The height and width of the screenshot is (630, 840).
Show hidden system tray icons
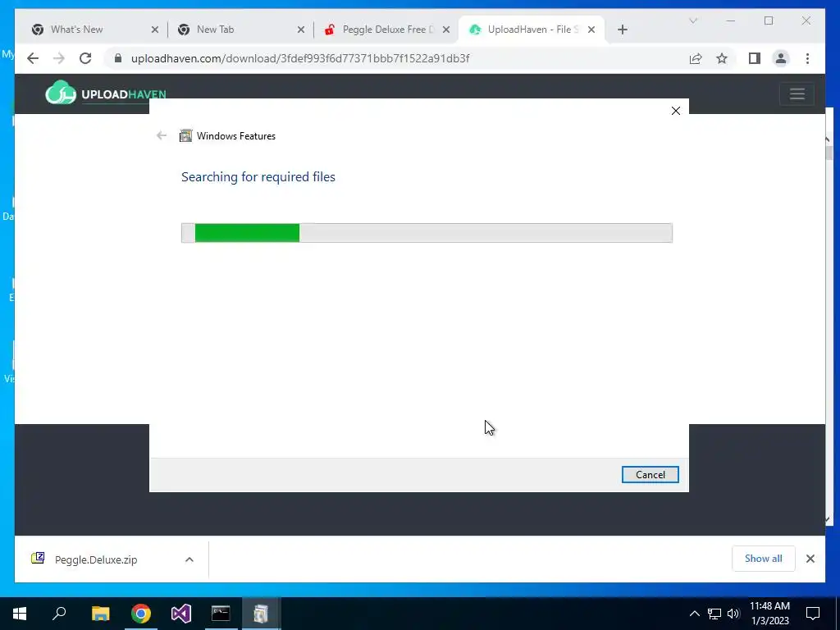(694, 614)
